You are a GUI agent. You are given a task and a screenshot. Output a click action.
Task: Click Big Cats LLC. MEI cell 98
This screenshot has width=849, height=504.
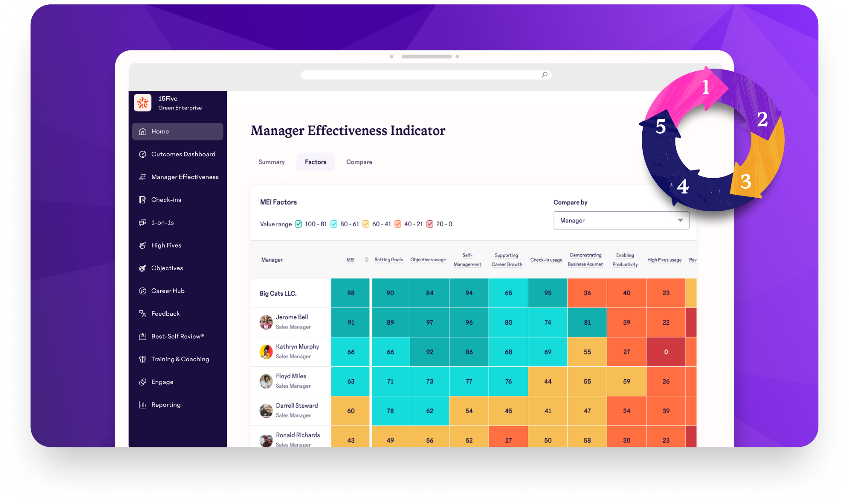(x=351, y=293)
